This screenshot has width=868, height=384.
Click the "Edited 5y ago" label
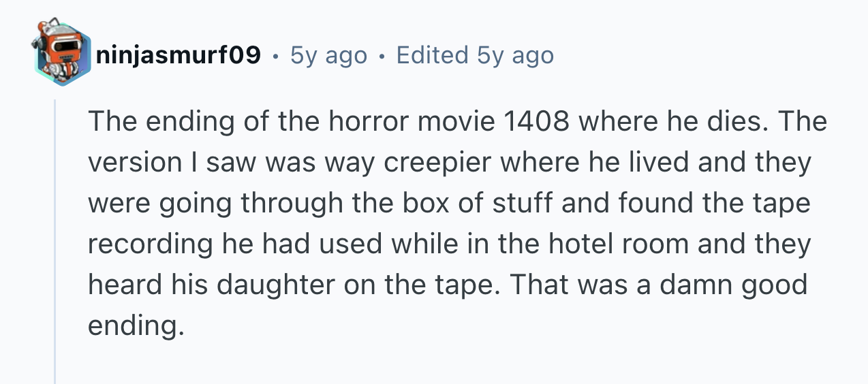coord(475,56)
